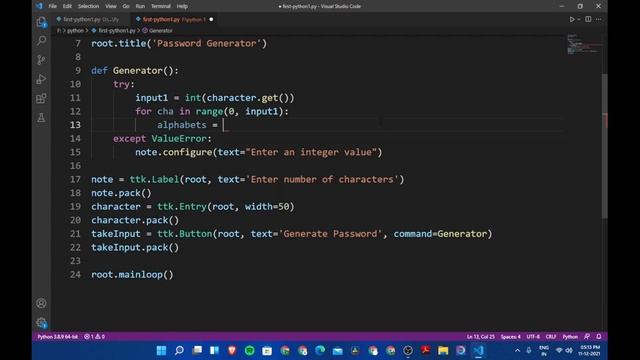The height and width of the screenshot is (360, 640).
Task: Click Python 3.8.9 64-bit interpreter selector
Action: 58,337
